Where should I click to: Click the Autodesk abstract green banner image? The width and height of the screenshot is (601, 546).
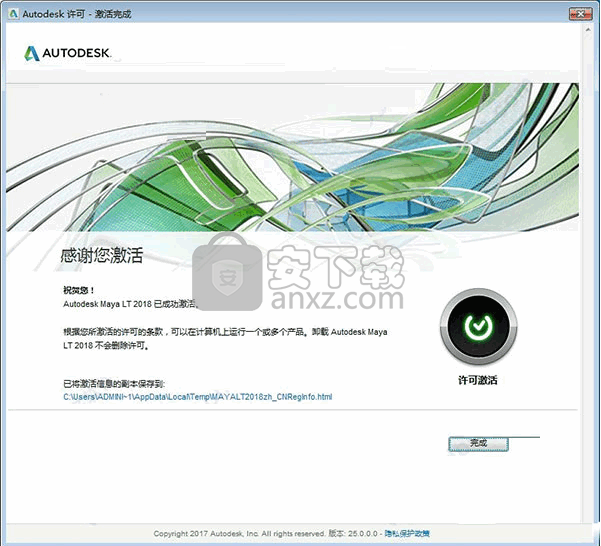tap(292, 157)
